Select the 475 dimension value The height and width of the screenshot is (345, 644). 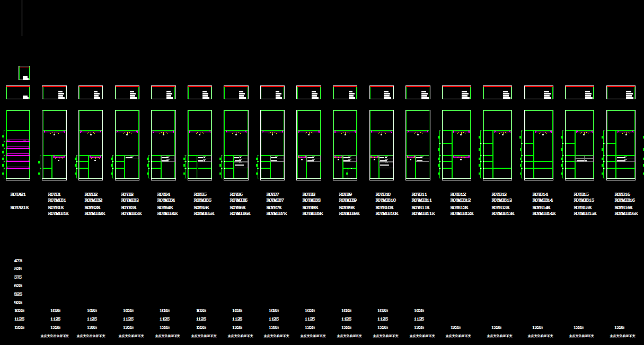coord(18,261)
